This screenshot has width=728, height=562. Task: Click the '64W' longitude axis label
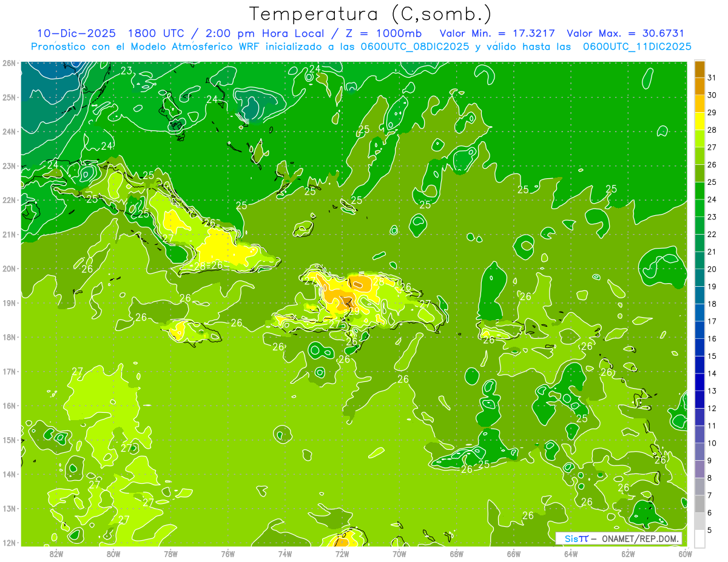pos(571,554)
